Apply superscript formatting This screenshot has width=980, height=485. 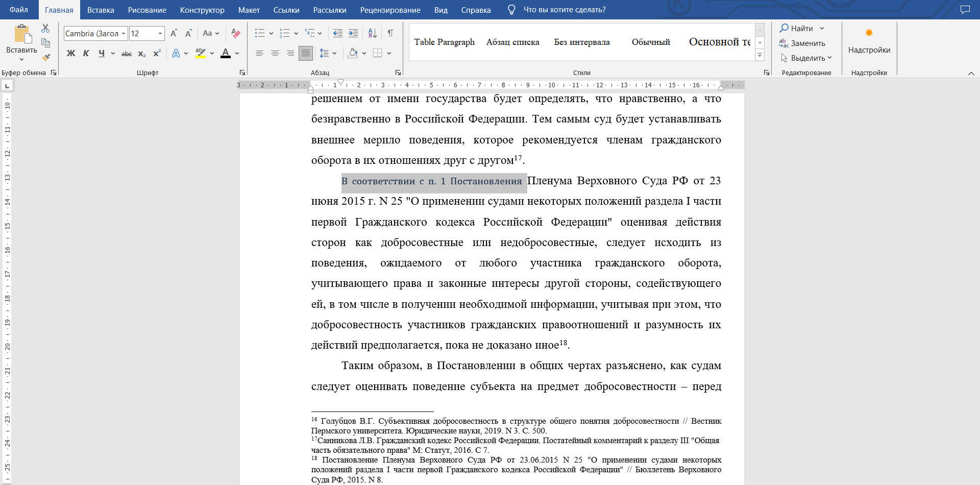click(157, 53)
